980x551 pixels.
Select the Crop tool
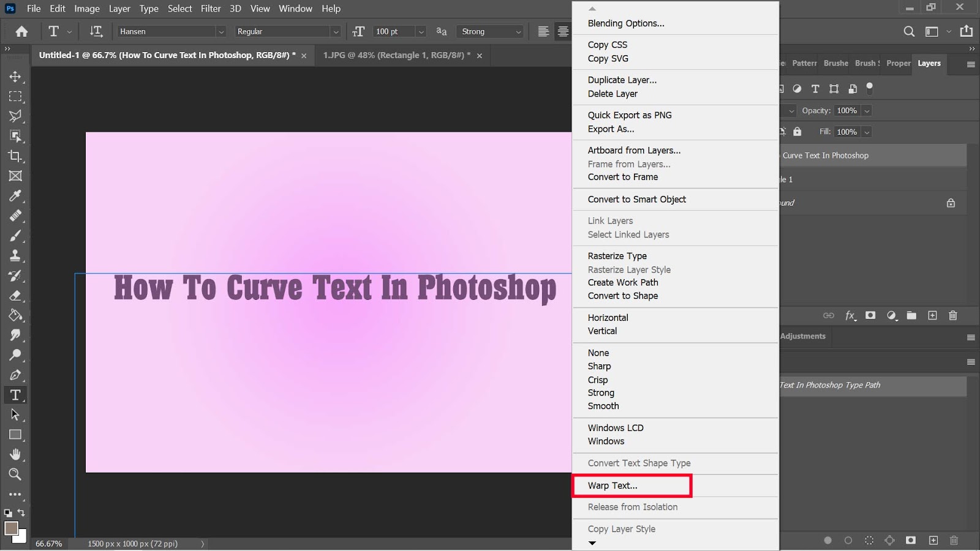point(15,156)
